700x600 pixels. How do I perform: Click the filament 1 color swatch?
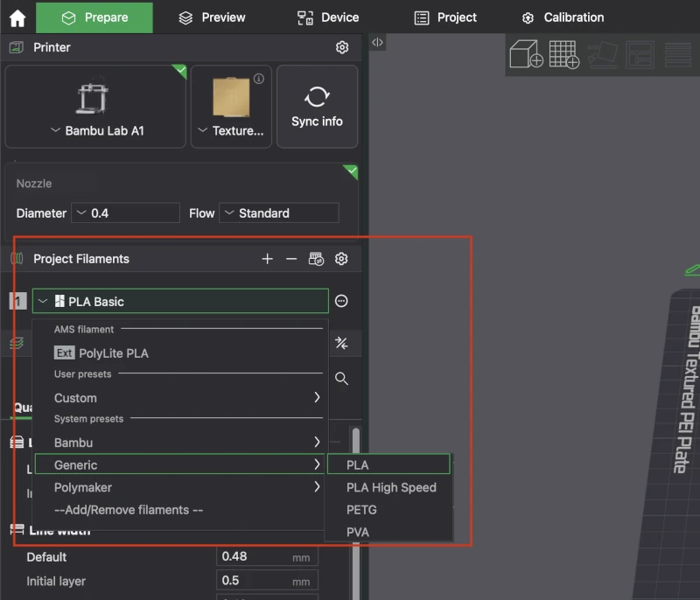click(x=17, y=301)
